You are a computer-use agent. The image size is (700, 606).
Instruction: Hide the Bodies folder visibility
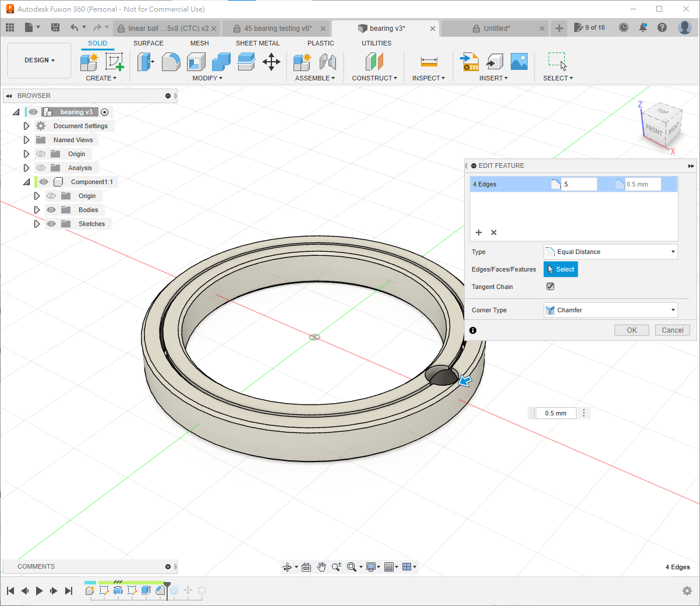(51, 210)
